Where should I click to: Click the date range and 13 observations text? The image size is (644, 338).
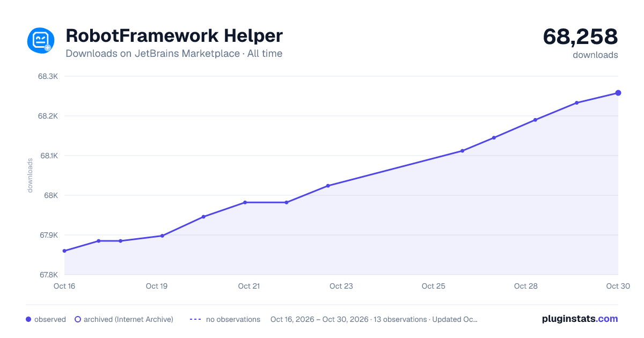tap(374, 319)
